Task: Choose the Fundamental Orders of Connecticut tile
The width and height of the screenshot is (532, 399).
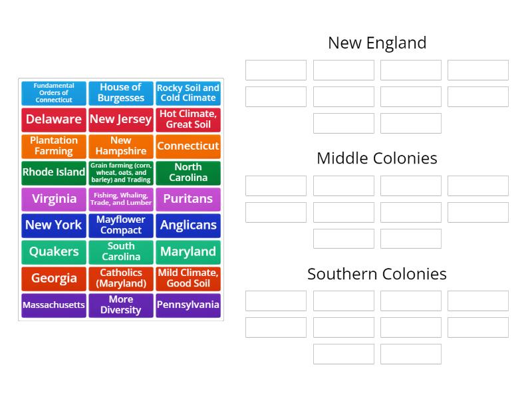Action: (x=54, y=93)
